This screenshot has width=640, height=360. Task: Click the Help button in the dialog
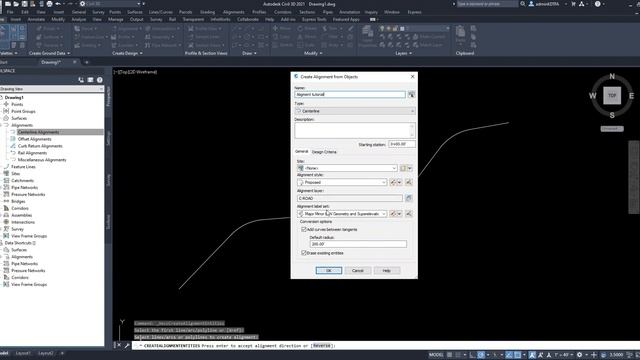click(x=387, y=271)
